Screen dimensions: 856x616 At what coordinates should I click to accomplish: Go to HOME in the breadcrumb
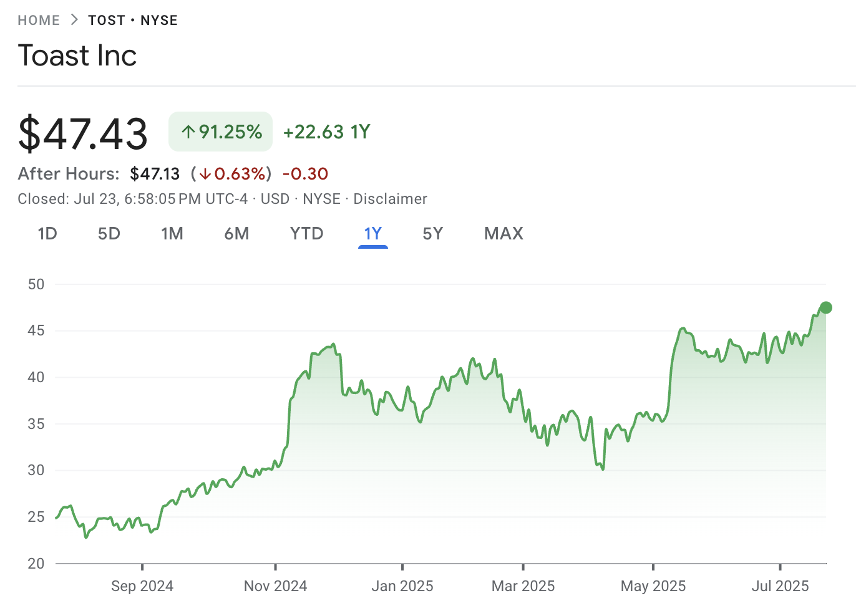(x=39, y=21)
